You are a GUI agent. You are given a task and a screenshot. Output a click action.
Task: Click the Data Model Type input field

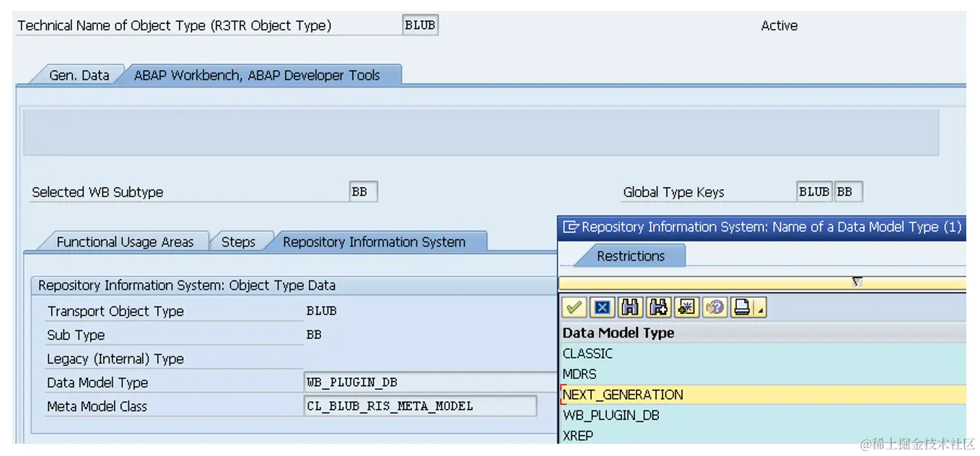(431, 382)
